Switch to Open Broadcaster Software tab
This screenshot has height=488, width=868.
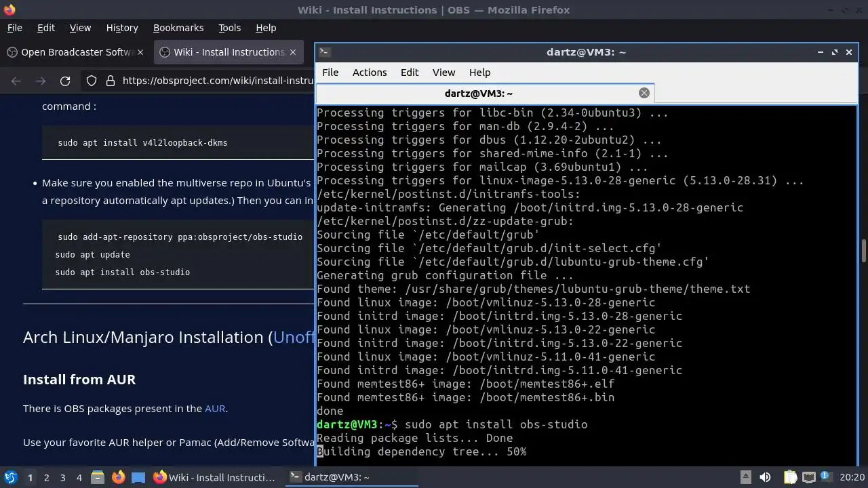(77, 52)
